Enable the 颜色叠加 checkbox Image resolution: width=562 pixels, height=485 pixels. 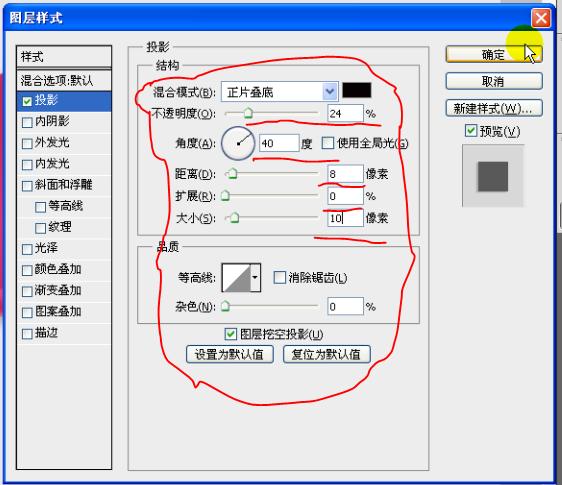(x=27, y=271)
